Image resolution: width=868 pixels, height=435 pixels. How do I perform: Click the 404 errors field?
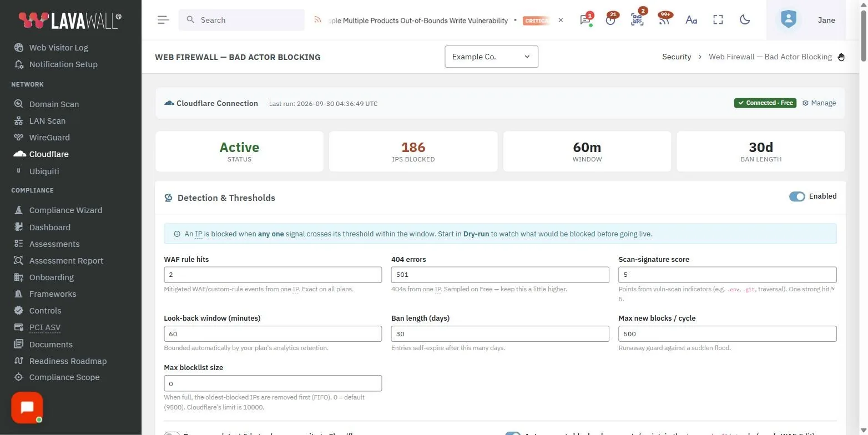[x=500, y=275]
